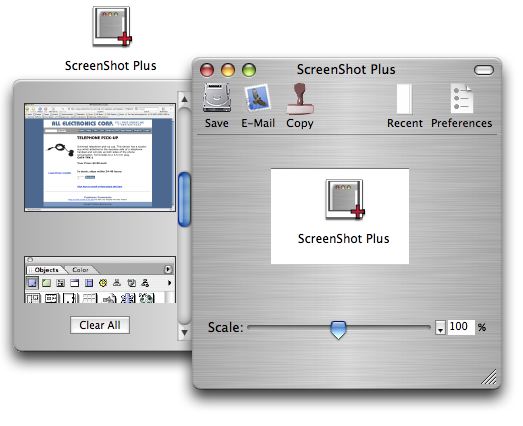Click the green zoom window button
The width and height of the screenshot is (523, 426).
coord(249,70)
